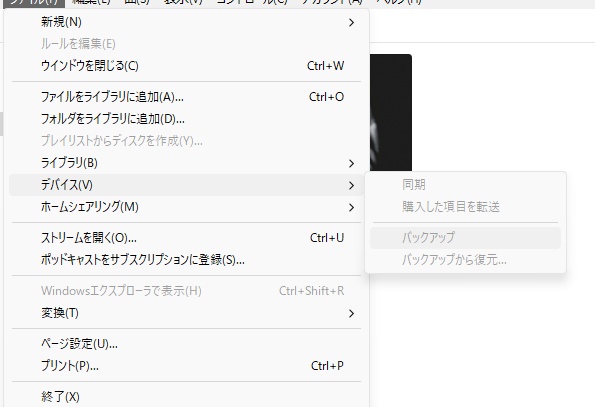Select バックアップから復元... in submenu

pos(465,260)
